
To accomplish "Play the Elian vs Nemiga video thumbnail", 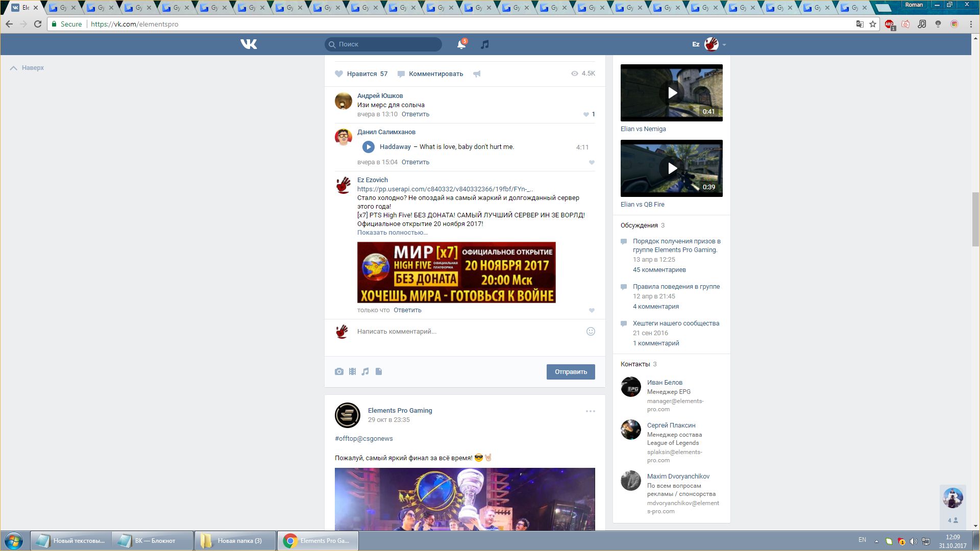I will click(x=671, y=93).
